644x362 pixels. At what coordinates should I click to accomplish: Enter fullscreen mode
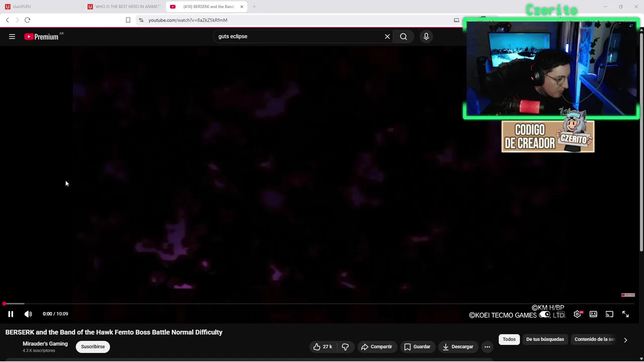(625, 314)
